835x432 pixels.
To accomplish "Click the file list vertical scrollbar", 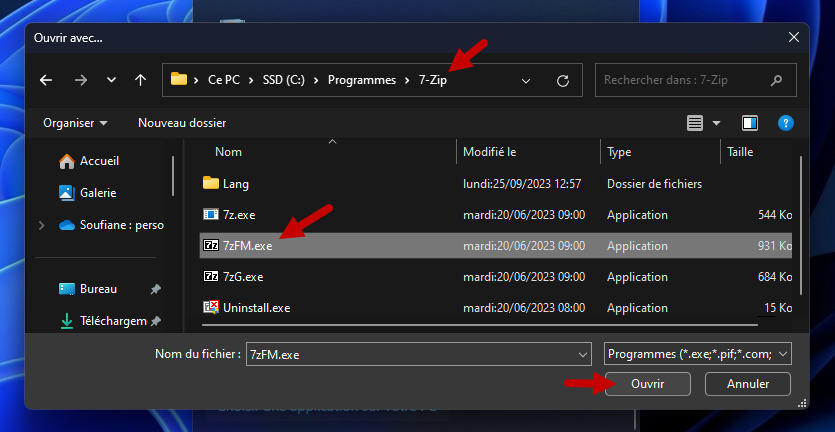I will 801,224.
